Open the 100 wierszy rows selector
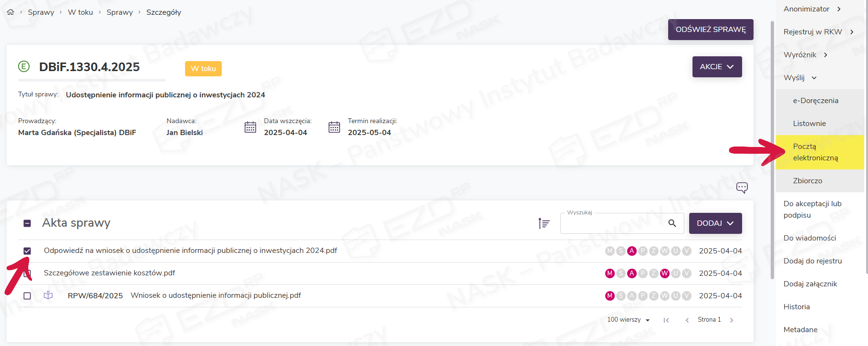The image size is (868, 346). click(x=628, y=320)
